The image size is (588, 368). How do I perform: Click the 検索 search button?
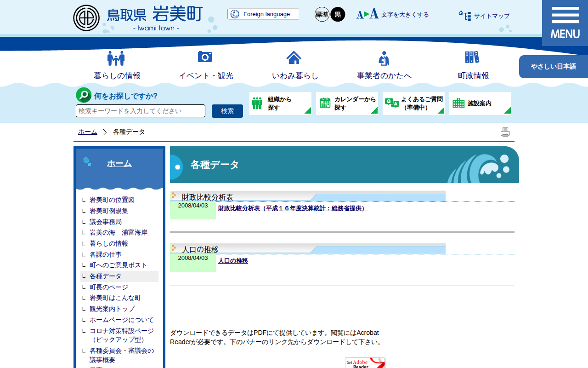227,111
